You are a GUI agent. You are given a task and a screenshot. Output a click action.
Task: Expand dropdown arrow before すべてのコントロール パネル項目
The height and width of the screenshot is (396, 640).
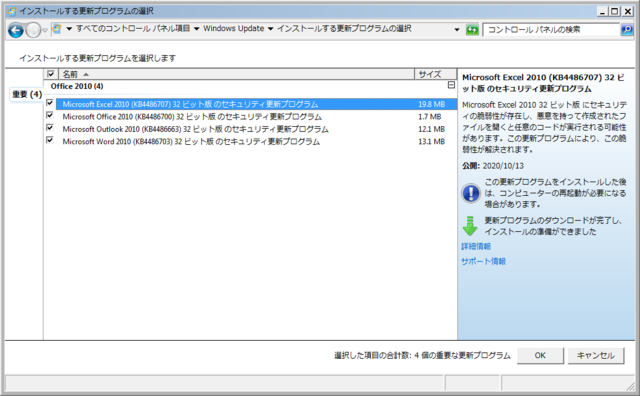tap(69, 29)
